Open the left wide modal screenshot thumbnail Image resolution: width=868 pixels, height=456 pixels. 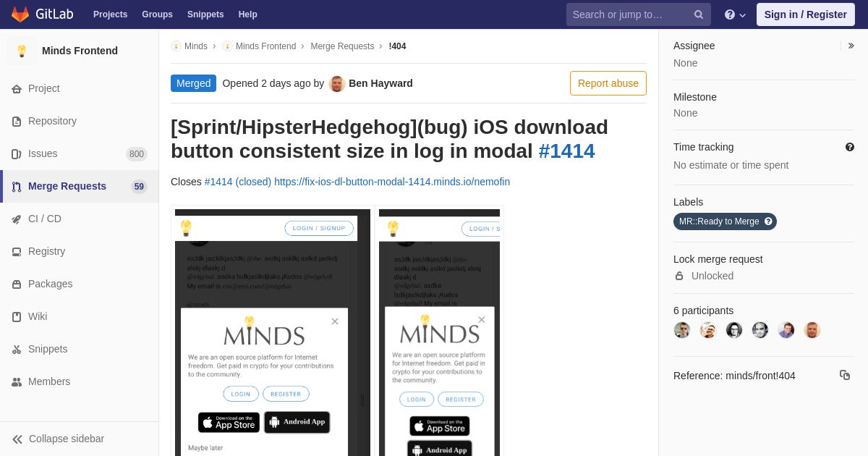(273, 332)
